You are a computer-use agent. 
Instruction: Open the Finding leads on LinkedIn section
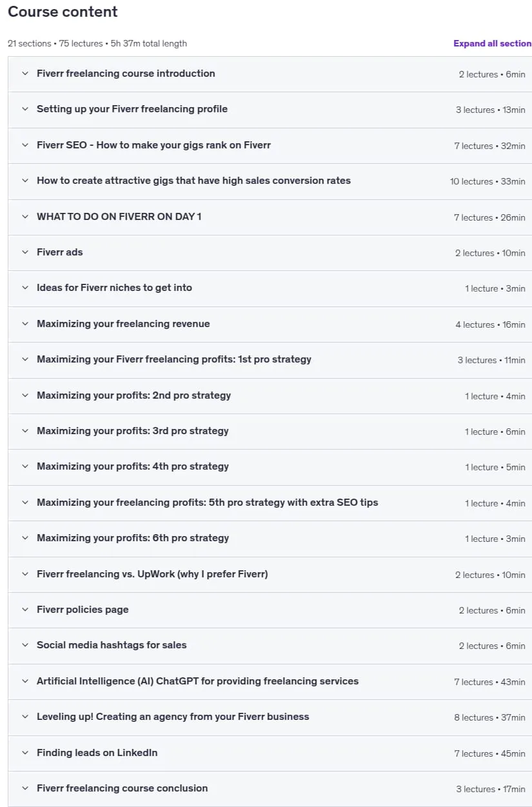tap(270, 753)
